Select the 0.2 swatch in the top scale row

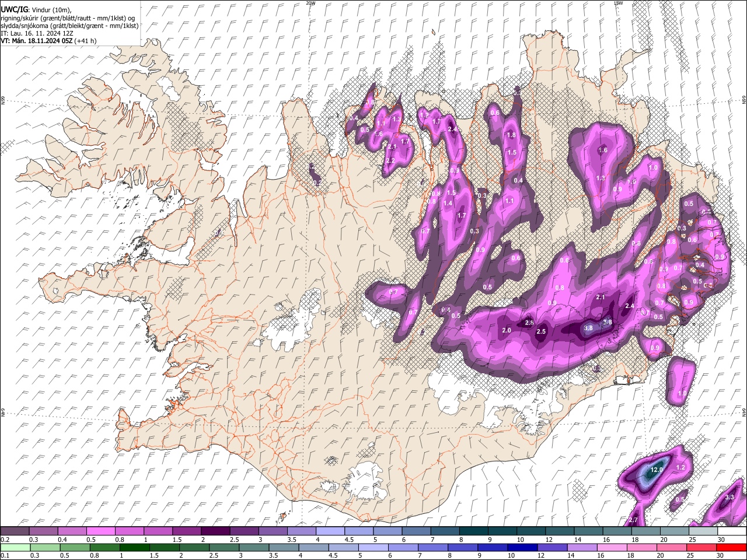point(15,531)
